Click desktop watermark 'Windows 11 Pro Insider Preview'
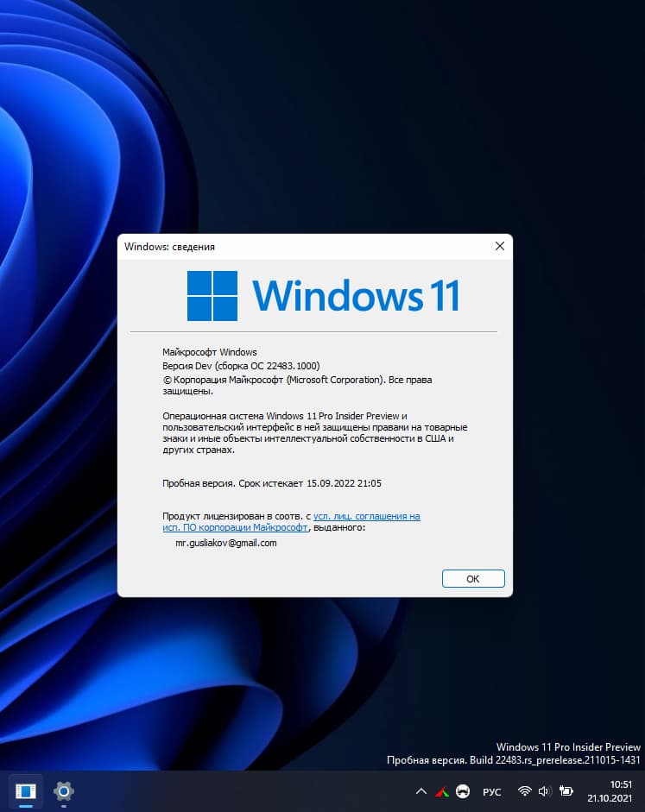 [x=568, y=746]
